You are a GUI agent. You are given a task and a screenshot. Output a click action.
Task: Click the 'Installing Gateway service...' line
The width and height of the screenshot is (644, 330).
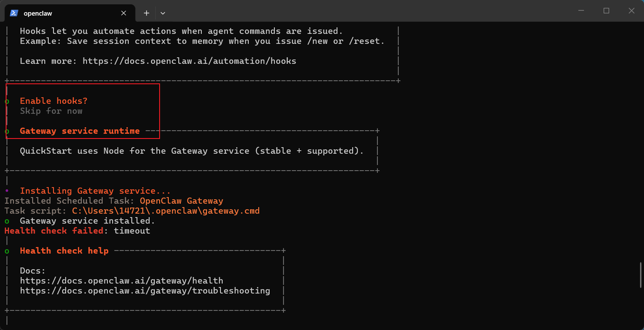[x=95, y=191]
